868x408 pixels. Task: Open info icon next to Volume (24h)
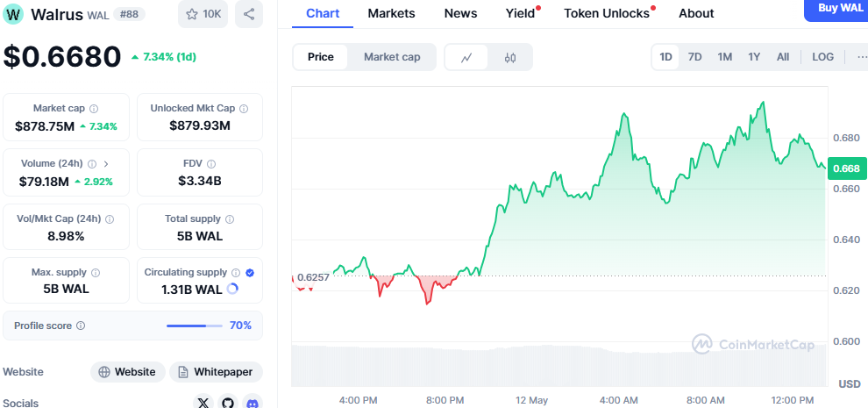[92, 164]
